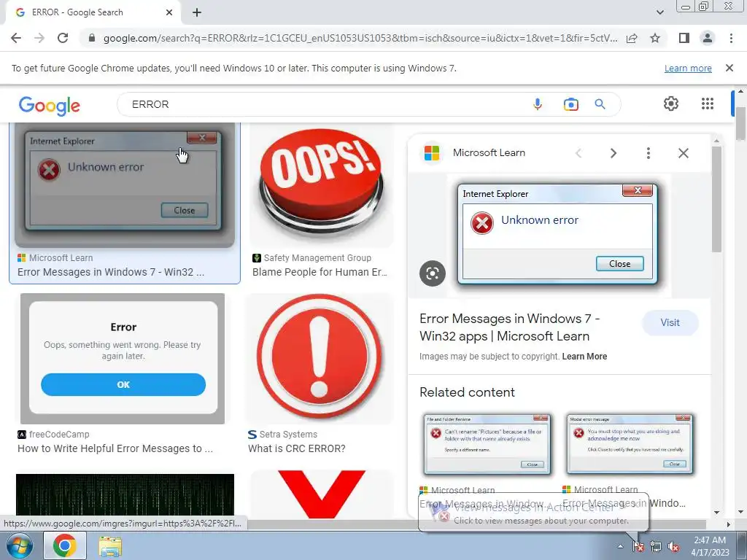Click the Visit button
The width and height of the screenshot is (747, 560).
(x=670, y=323)
